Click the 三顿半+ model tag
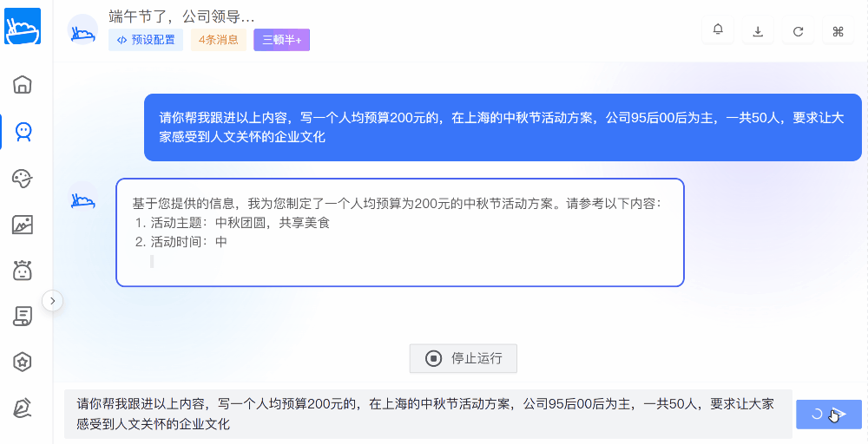 282,40
